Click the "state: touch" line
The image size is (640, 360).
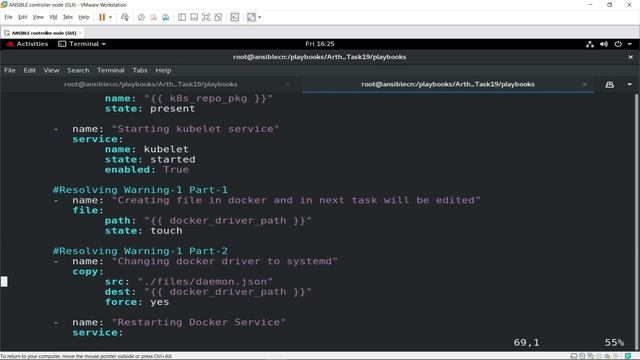(143, 231)
